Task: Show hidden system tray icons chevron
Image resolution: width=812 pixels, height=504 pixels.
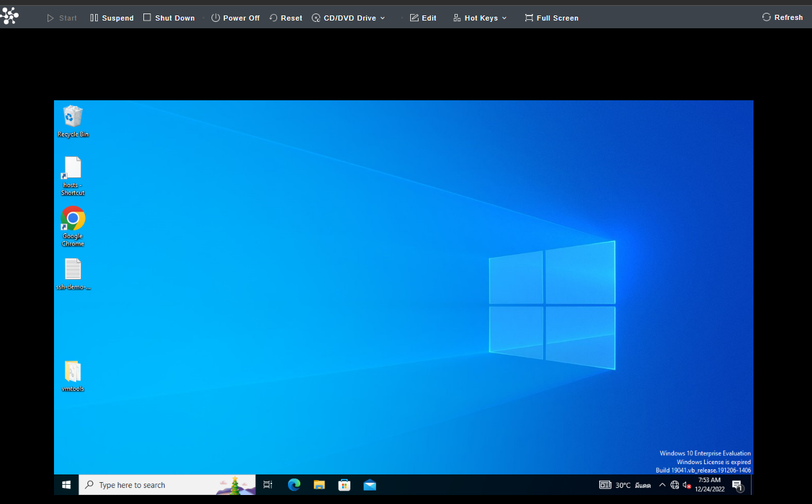Action: point(662,485)
